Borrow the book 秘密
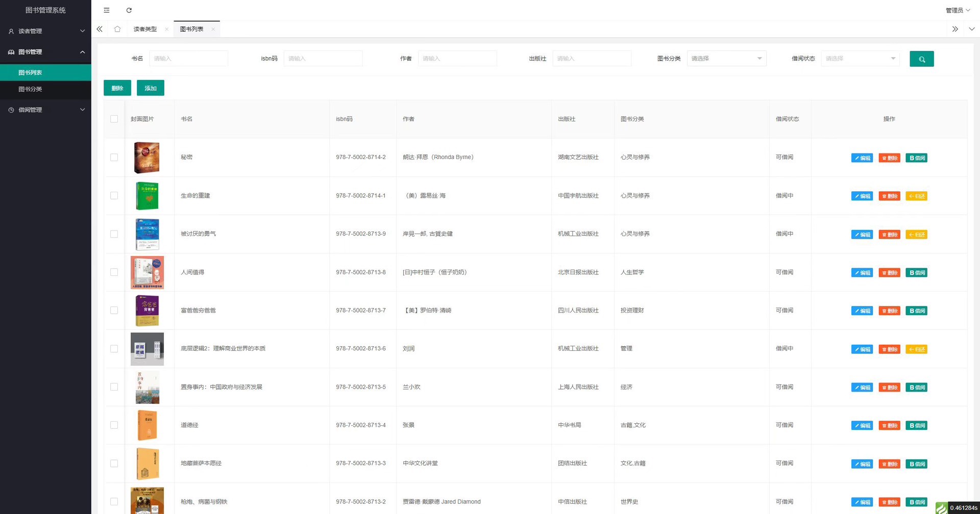The image size is (980, 514). tap(917, 158)
